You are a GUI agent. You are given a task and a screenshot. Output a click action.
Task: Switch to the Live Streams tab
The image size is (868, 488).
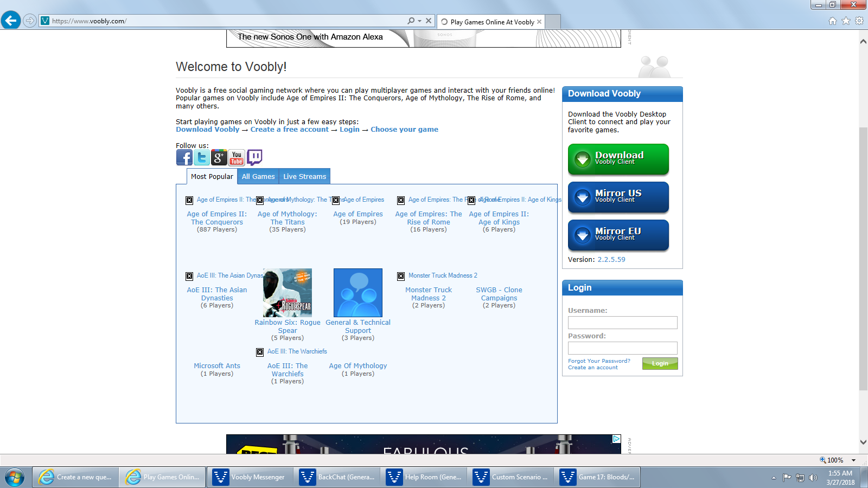(x=304, y=176)
